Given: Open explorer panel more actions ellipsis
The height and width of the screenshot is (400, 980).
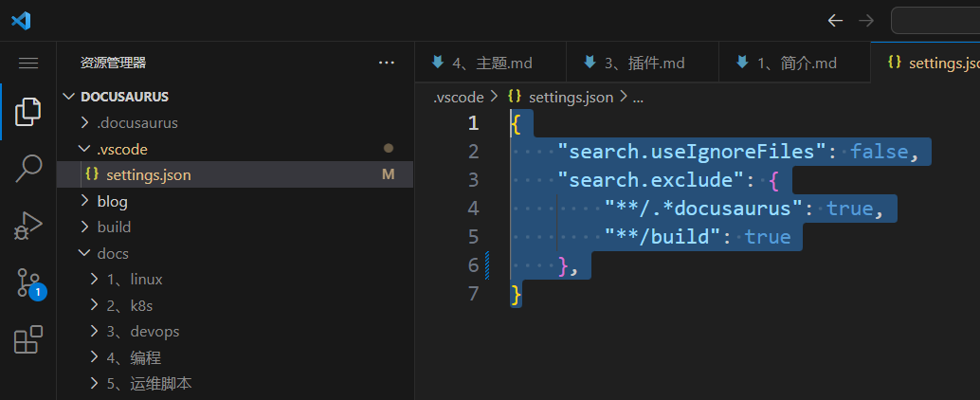Looking at the screenshot, I should pos(387,64).
